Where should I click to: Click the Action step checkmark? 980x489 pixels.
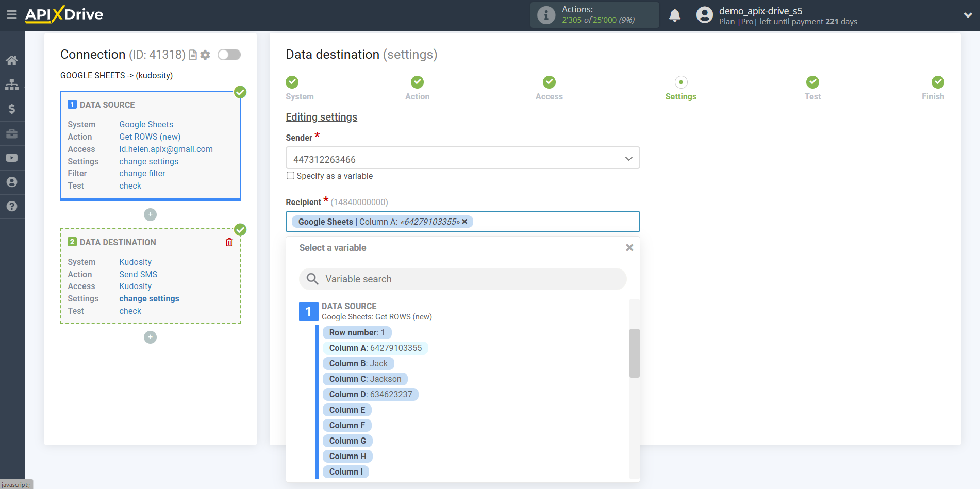pyautogui.click(x=417, y=82)
